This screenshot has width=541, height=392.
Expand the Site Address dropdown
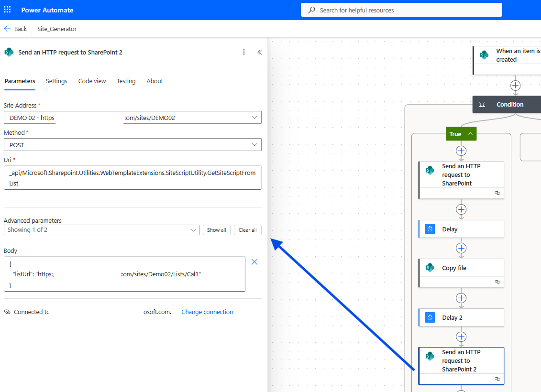click(x=254, y=118)
